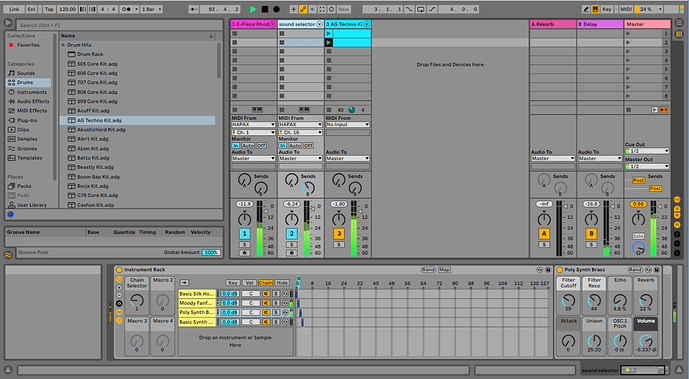689x379 pixels.
Task: Click the browser search field
Action: click(120, 25)
